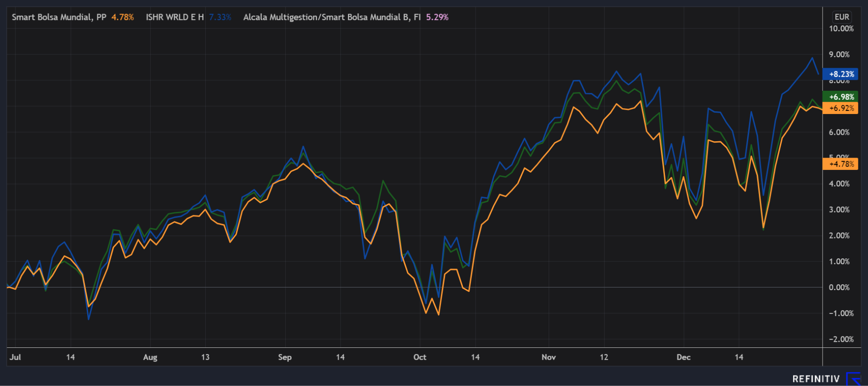Click the blue 7.33% legend value
The width and height of the screenshot is (868, 386).
[220, 17]
